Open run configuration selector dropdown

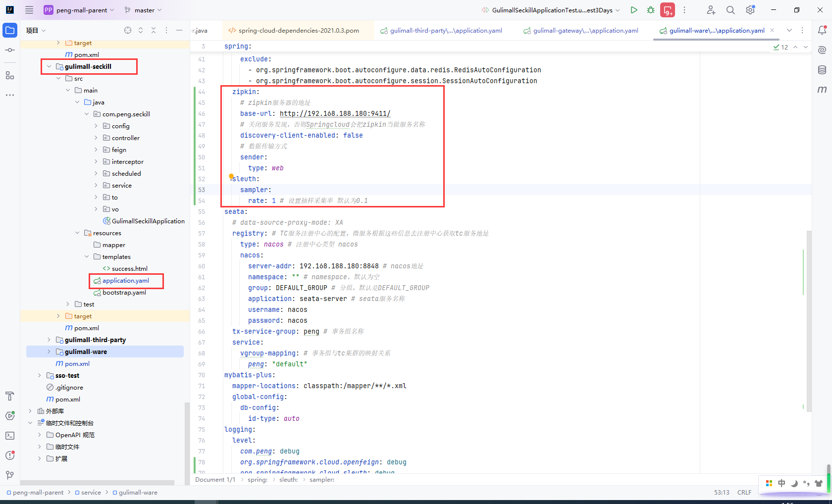click(551, 10)
